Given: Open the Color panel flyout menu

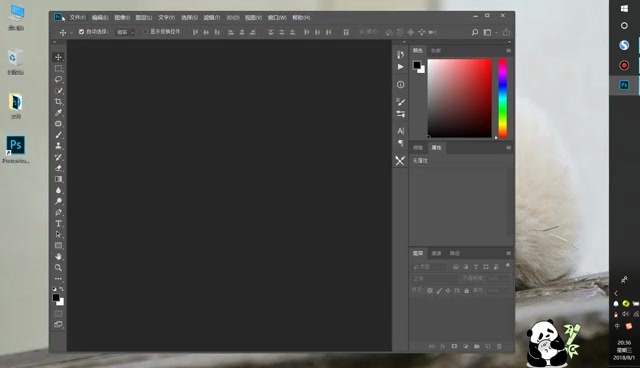Looking at the screenshot, I should coord(509,51).
